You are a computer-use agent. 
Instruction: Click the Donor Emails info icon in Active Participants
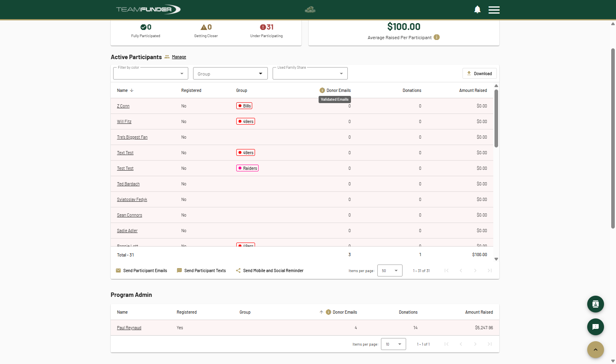click(322, 90)
